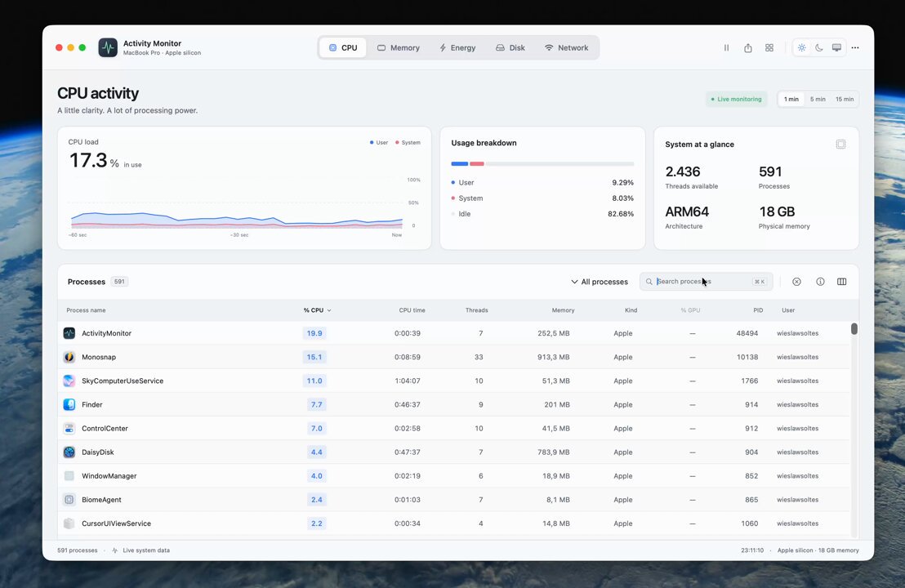905x588 pixels.
Task: Select system appearance with the monitor icon
Action: pos(836,48)
